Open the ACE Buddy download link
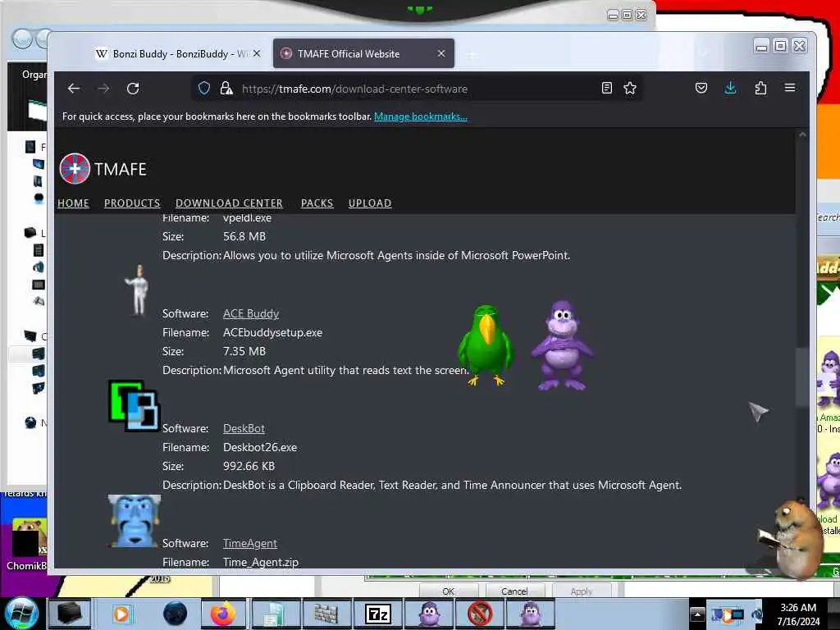Image resolution: width=840 pixels, height=630 pixels. 251,313
